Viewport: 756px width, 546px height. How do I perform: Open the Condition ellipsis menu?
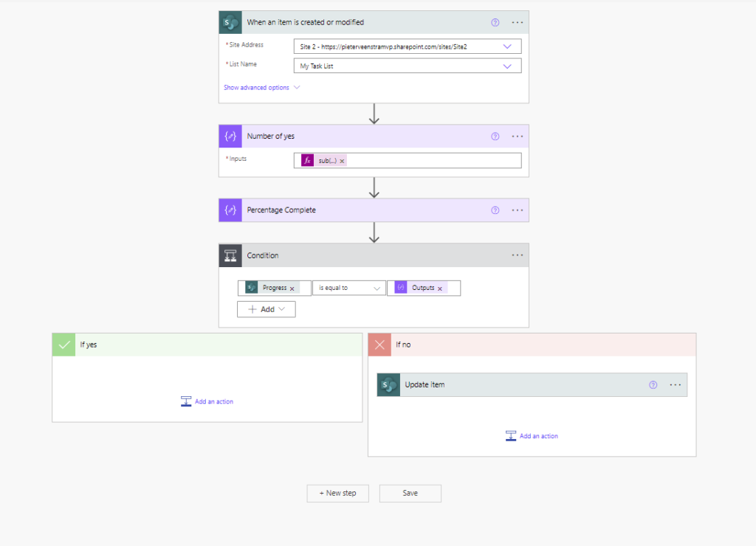(x=518, y=255)
